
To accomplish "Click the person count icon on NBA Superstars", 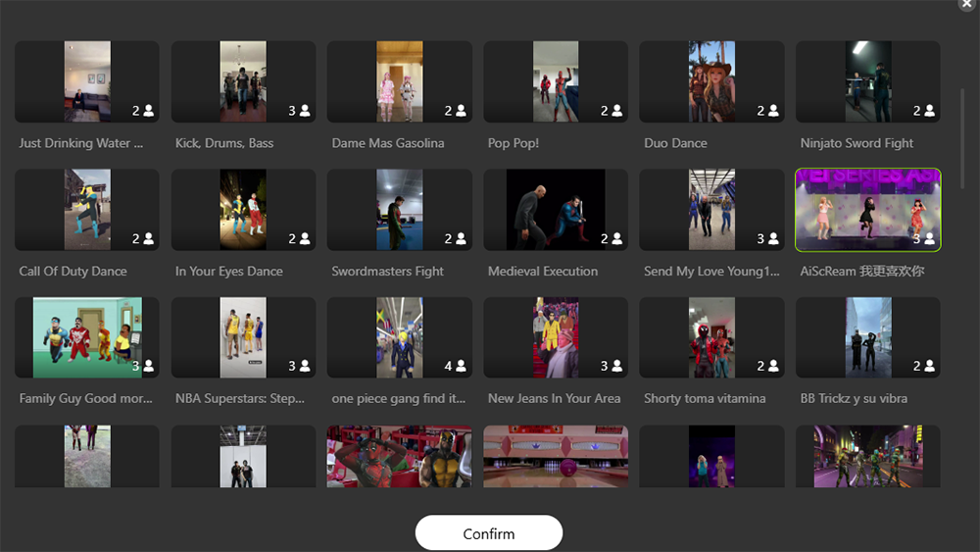I will point(305,367).
